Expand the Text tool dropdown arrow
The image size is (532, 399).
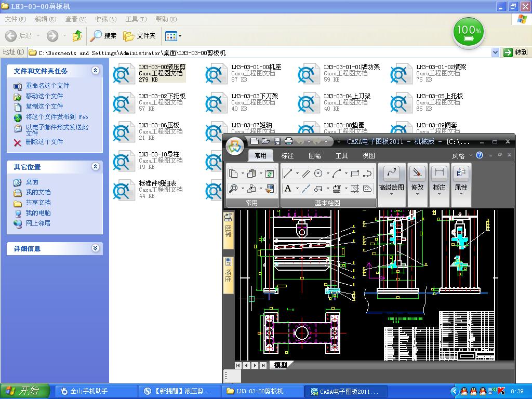pyautogui.click(x=297, y=188)
